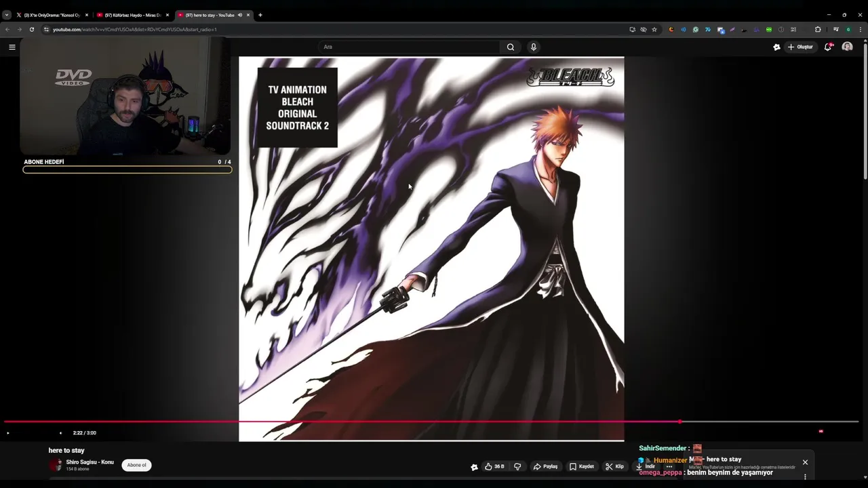The image size is (868, 488).
Task: Click the Kaydet save button
Action: (582, 466)
